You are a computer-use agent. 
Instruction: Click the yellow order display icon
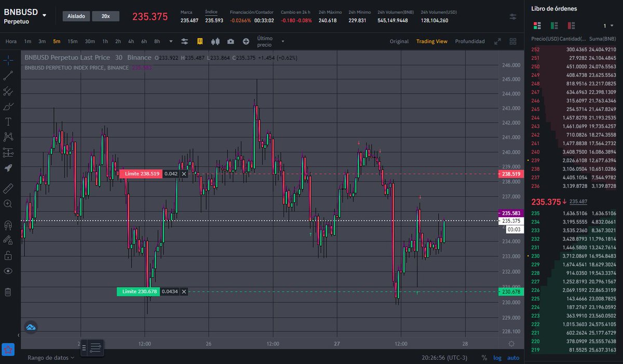click(200, 41)
